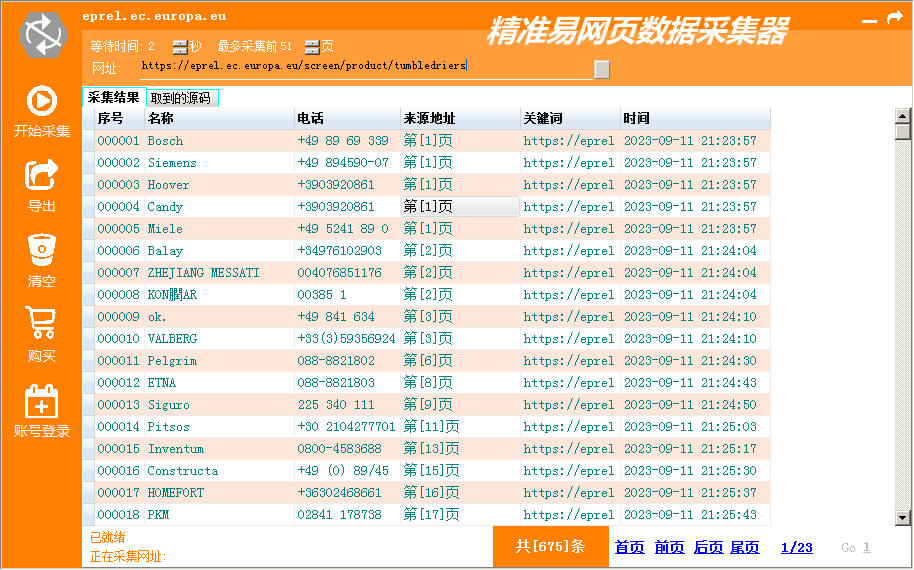Viewport: 914px width, 570px height.
Task: Click the 第[1]页 cell in Candy row
Action: pos(460,207)
